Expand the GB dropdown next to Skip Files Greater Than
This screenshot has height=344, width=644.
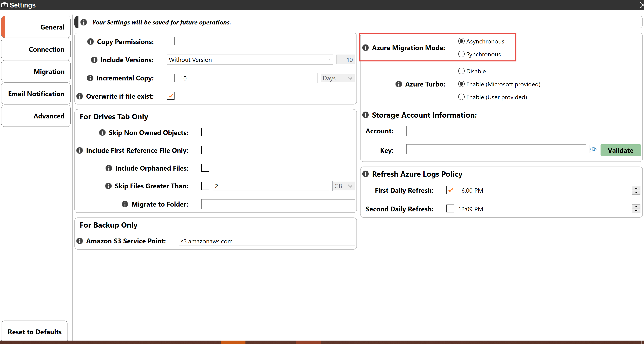[350, 186]
